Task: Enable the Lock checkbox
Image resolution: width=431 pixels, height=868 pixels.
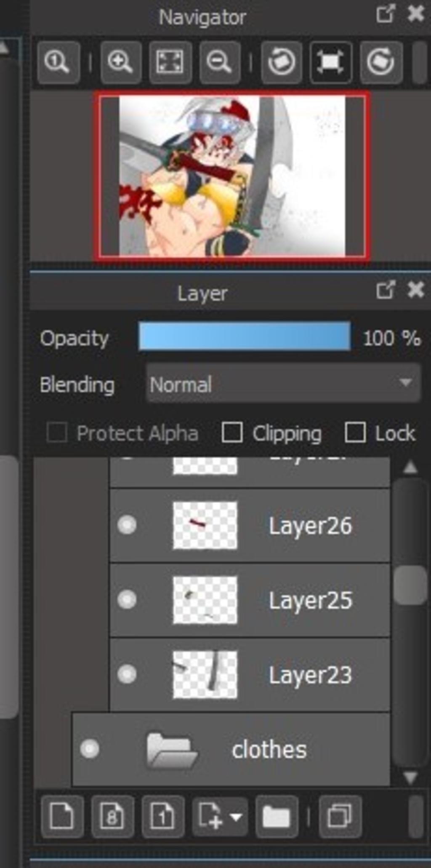Action: [355, 433]
